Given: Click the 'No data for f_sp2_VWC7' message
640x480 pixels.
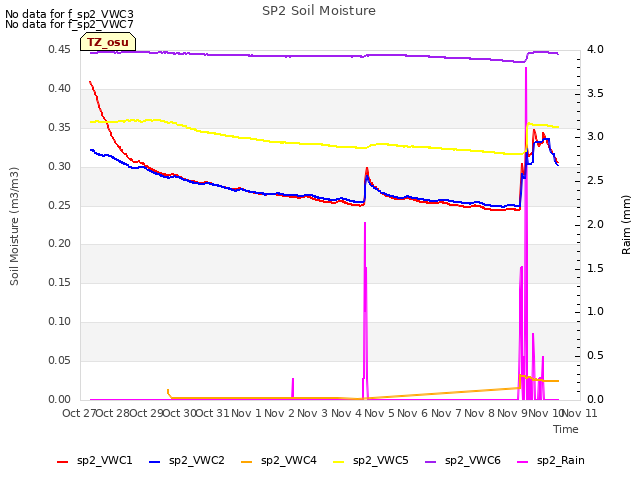Looking at the screenshot, I should 69,24.
